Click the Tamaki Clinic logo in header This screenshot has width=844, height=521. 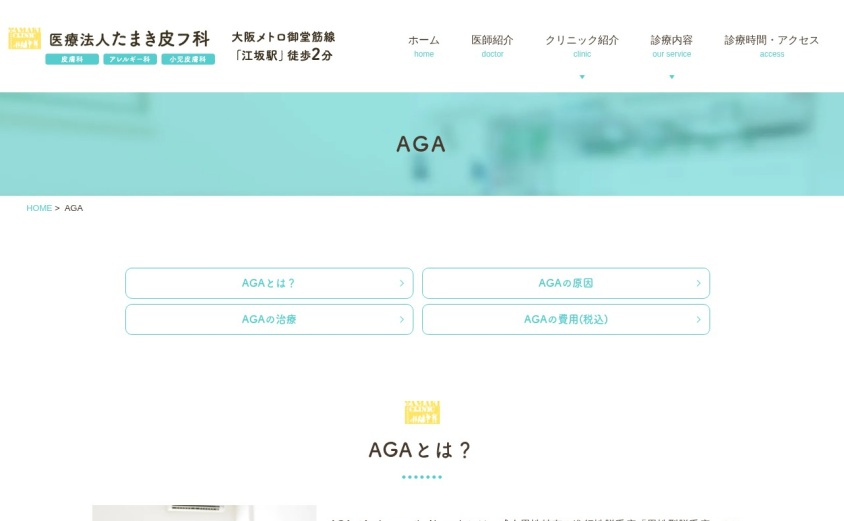pyautogui.click(x=24, y=38)
